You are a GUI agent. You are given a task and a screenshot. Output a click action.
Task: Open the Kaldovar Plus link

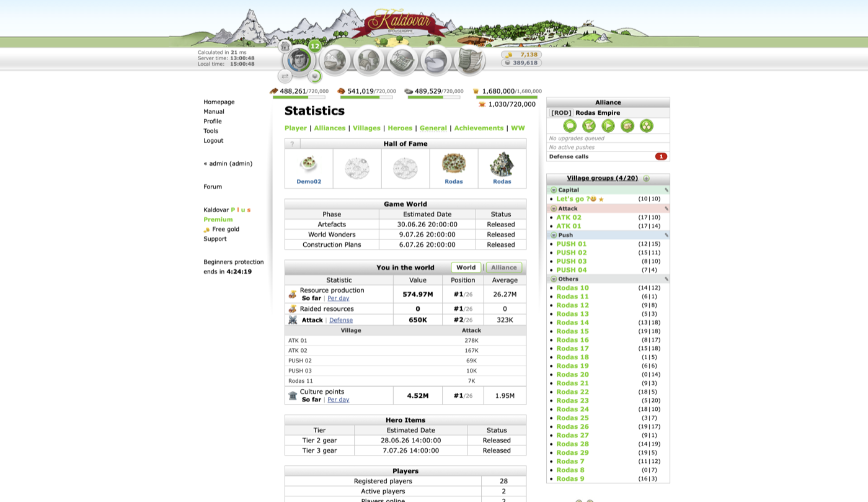(227, 210)
